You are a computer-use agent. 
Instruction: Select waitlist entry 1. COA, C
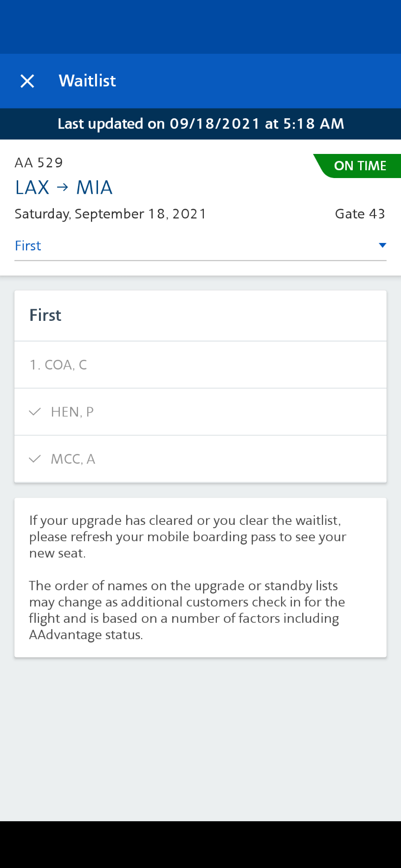pos(200,365)
